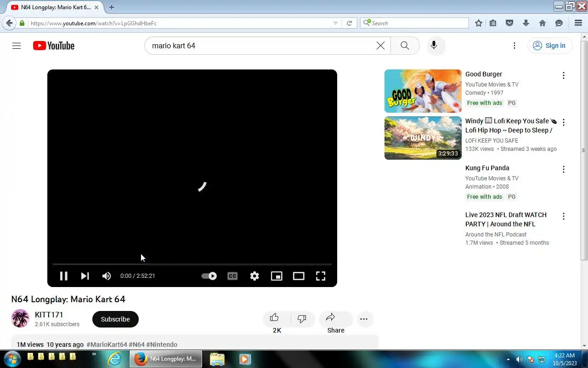Open the Firefox chat bubble icon
This screenshot has height=368, width=588.
click(559, 23)
